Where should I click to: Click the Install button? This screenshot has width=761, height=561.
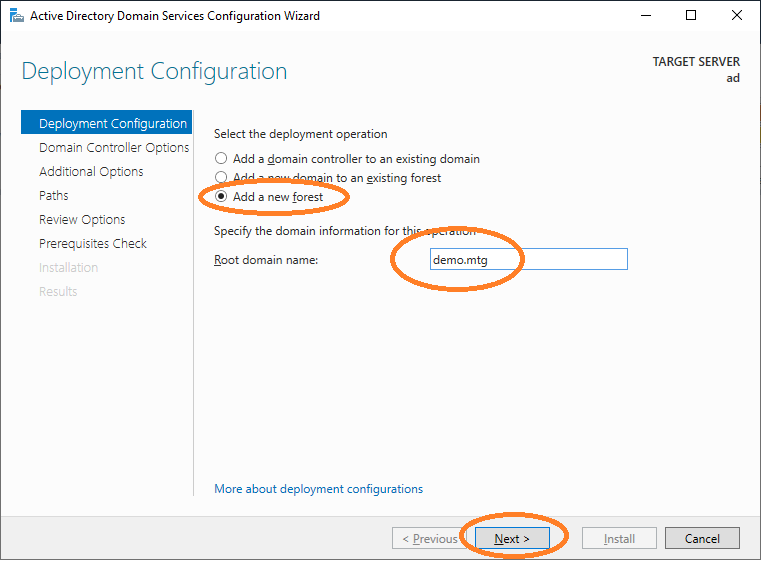[619, 539]
